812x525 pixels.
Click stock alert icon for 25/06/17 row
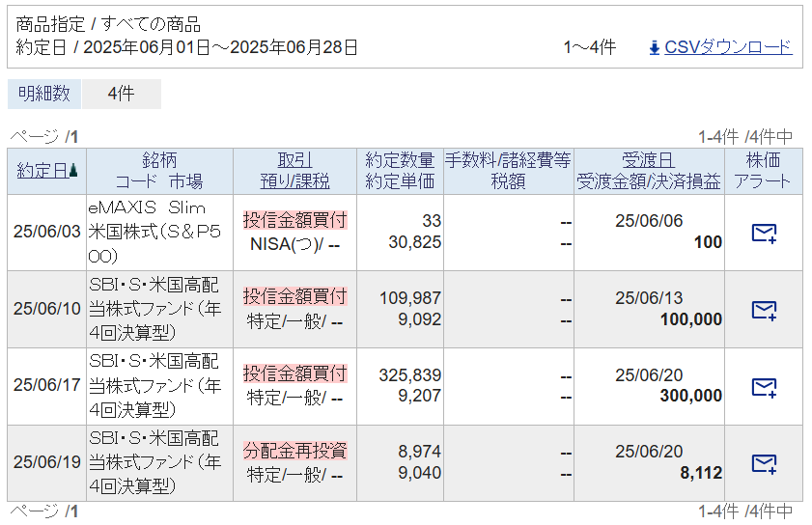click(764, 387)
